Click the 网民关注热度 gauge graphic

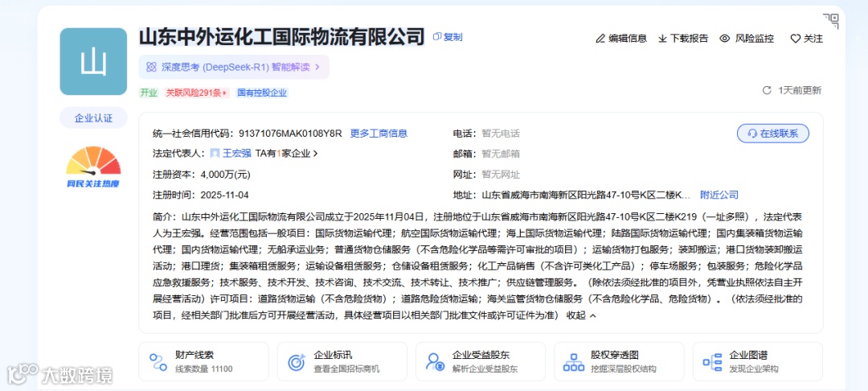(x=93, y=167)
